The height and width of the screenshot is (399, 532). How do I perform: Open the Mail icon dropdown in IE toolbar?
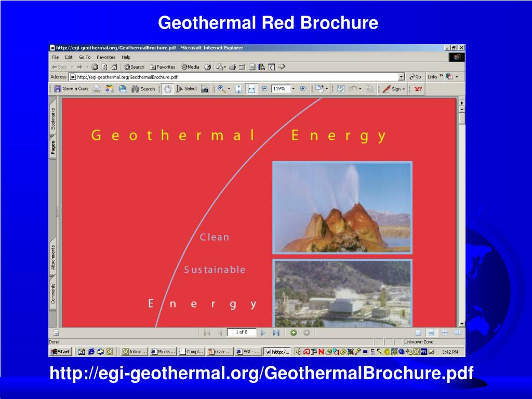click(224, 68)
